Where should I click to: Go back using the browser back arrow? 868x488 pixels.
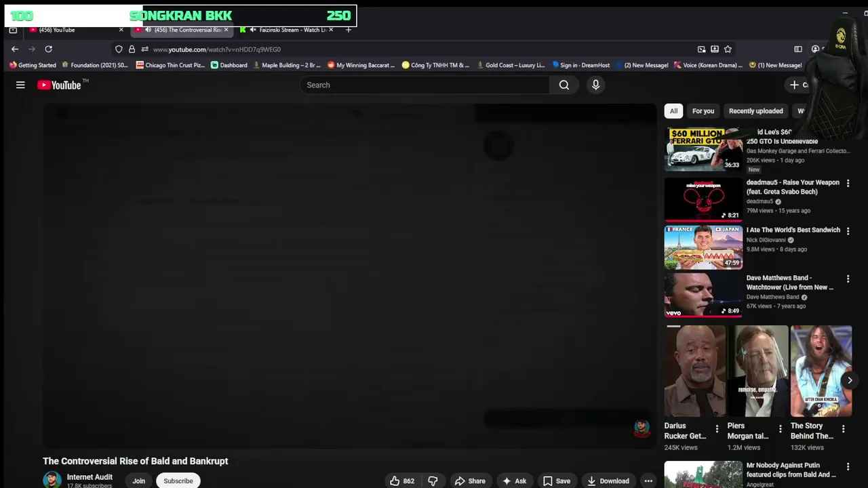(x=15, y=49)
